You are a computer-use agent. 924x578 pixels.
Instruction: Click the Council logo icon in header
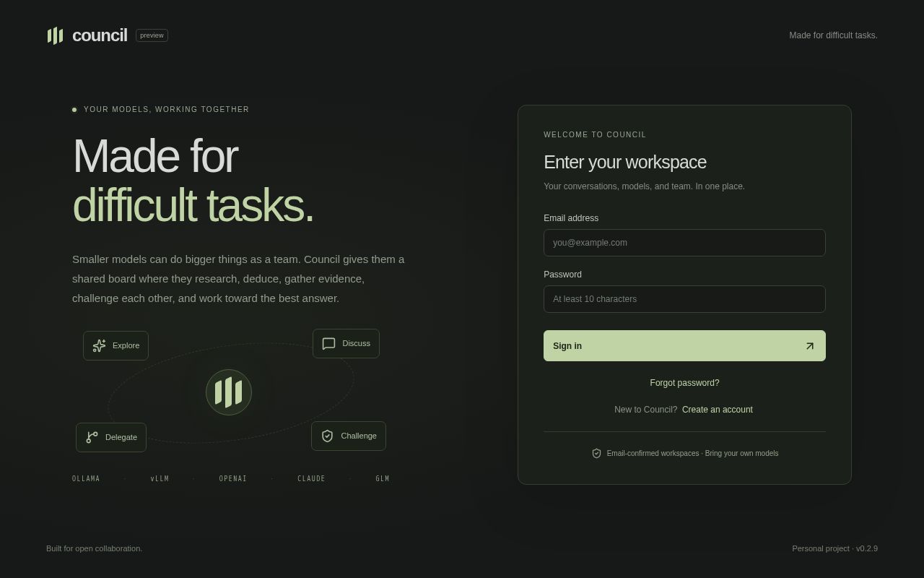pyautogui.click(x=56, y=35)
